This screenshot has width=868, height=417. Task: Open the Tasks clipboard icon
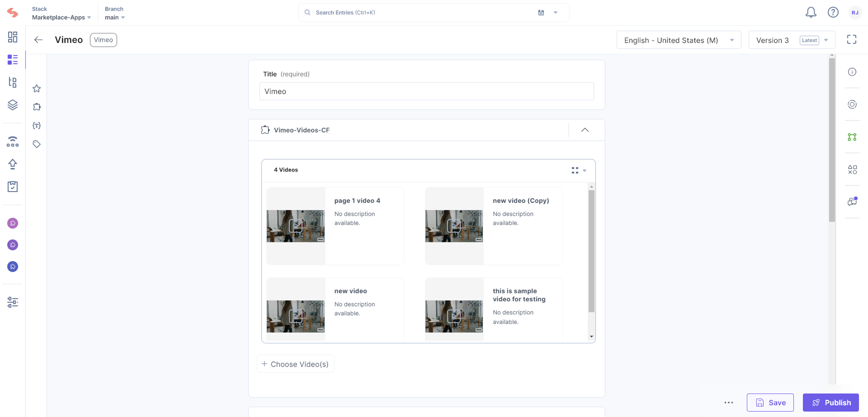pos(13,186)
